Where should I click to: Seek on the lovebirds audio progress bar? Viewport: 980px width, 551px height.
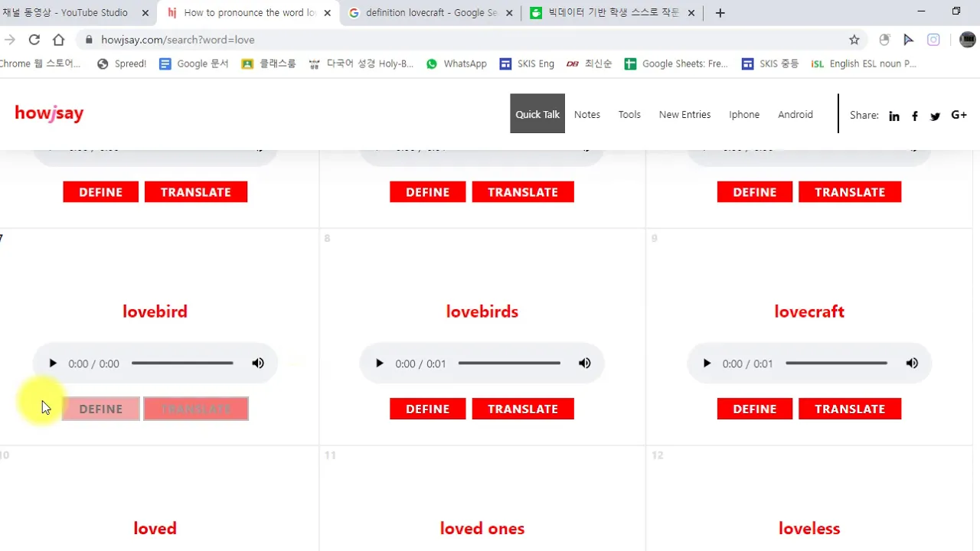click(509, 364)
